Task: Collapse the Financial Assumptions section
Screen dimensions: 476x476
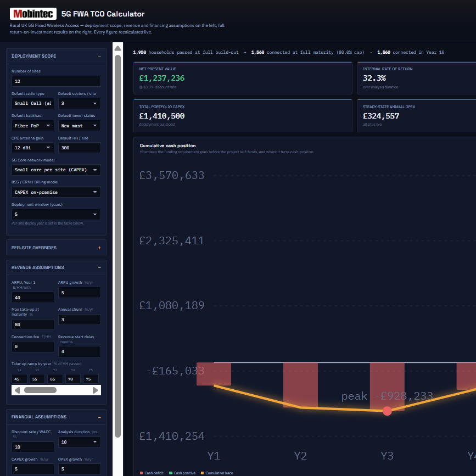Action: tap(99, 417)
